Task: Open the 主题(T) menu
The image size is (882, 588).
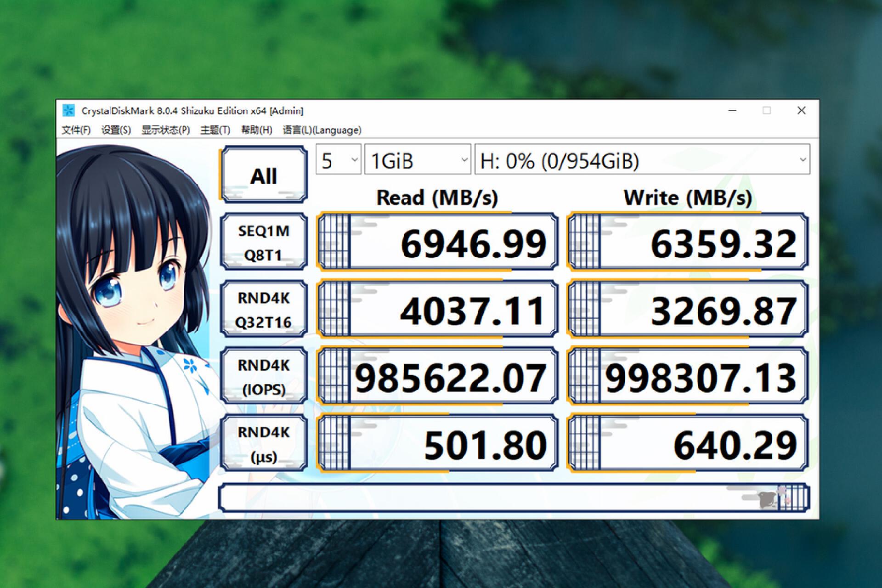Action: coord(214,130)
